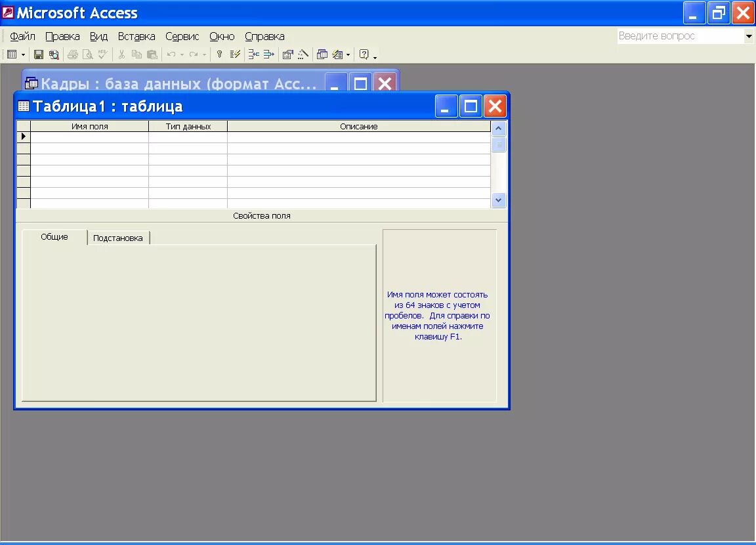
Task: Click the first Имя поля cell
Action: (x=90, y=137)
